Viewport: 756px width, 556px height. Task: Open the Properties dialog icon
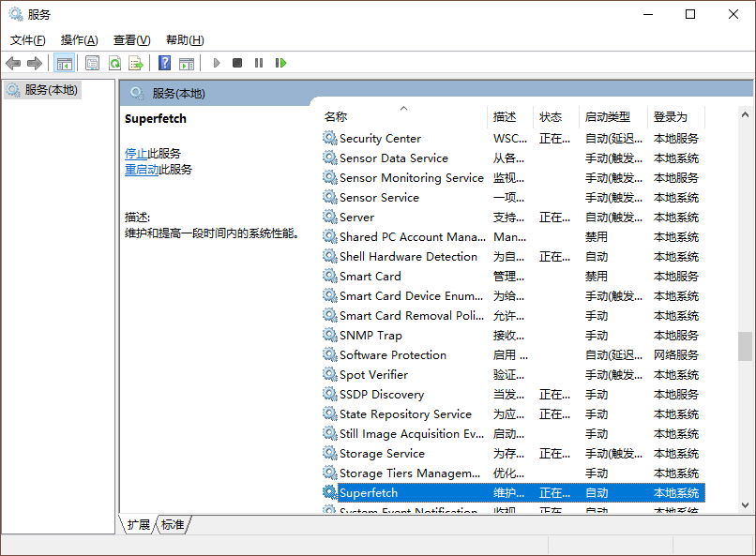pos(93,63)
